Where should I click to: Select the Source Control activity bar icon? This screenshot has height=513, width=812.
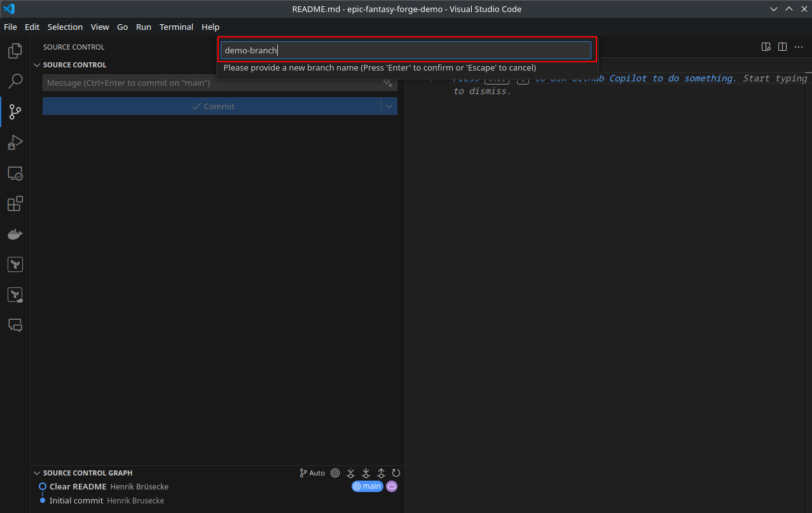[x=15, y=113]
